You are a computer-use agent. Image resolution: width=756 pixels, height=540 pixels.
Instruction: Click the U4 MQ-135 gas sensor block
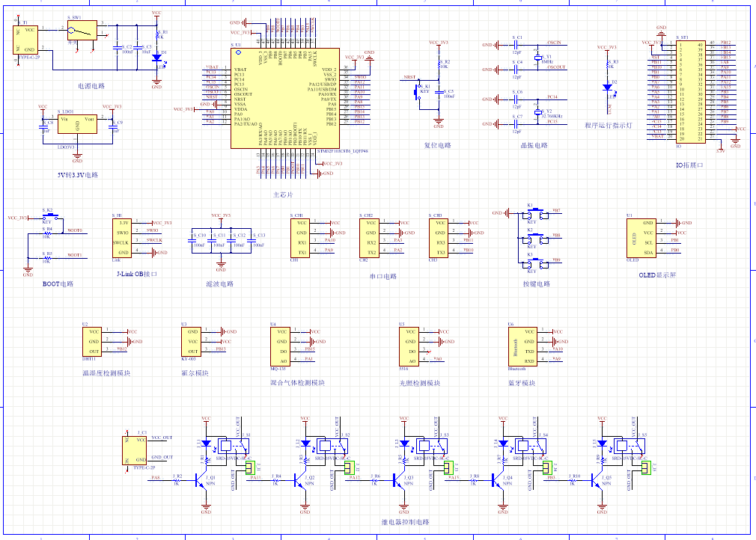(x=280, y=347)
